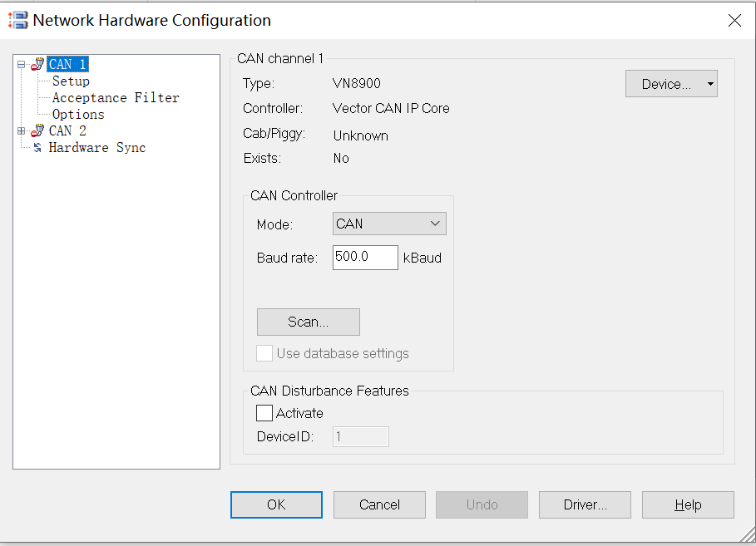Open the Device dropdown arrow
This screenshot has height=546, width=756.
[x=710, y=84]
